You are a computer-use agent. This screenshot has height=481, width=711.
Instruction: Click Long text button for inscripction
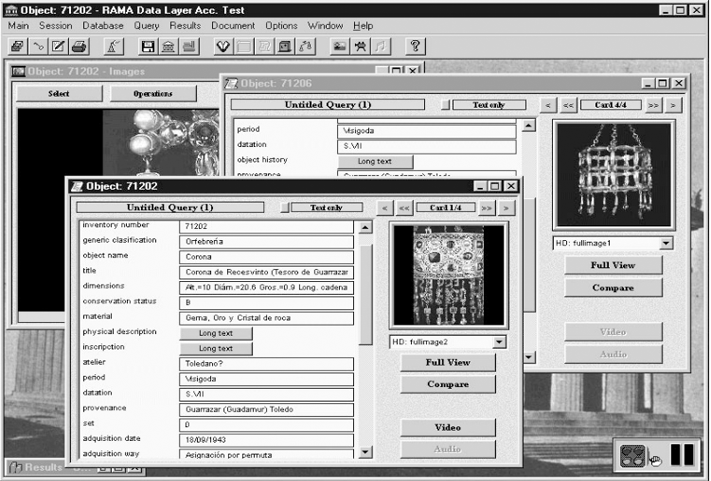(x=216, y=349)
